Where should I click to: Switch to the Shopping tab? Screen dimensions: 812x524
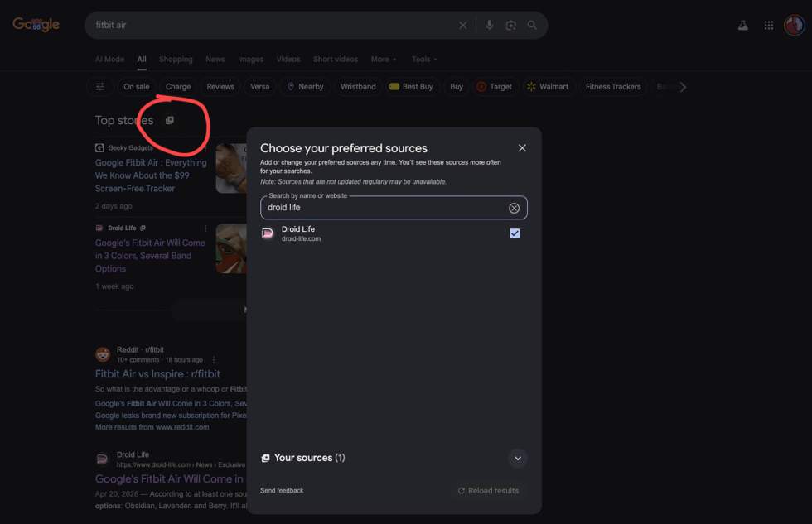pos(176,60)
